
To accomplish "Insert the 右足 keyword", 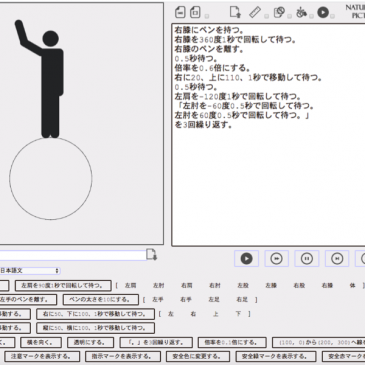I will click(x=242, y=300).
